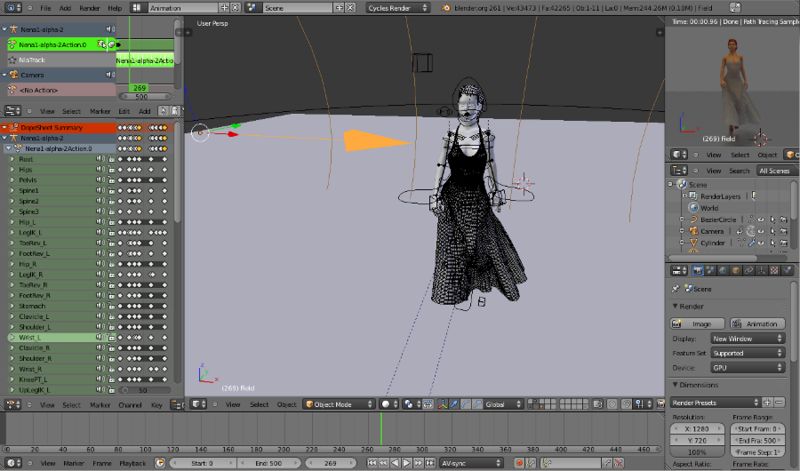Open the Object Mode selector dropdown
This screenshot has width=800, height=471.
coord(337,404)
